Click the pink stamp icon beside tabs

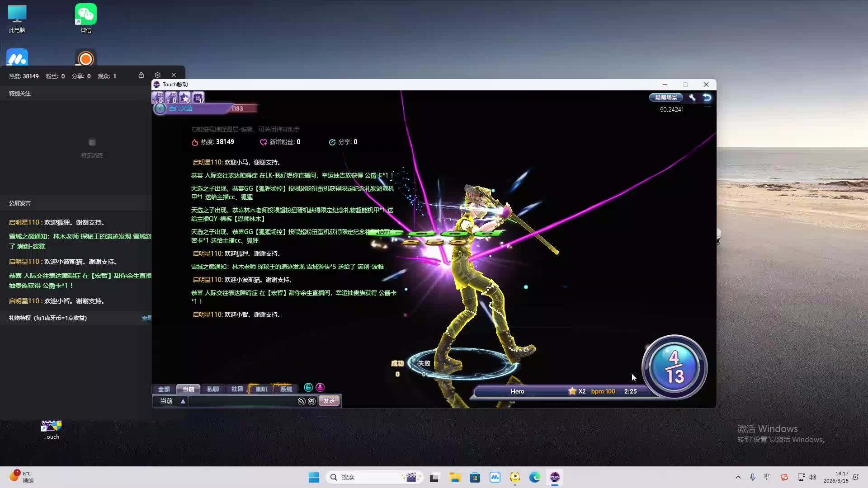[320, 388]
